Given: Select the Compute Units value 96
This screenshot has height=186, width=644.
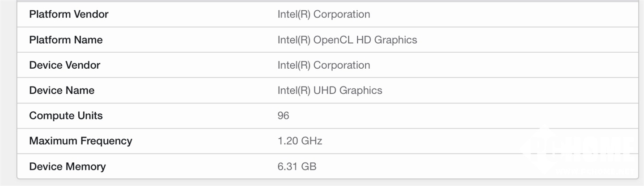Looking at the screenshot, I should [x=283, y=116].
